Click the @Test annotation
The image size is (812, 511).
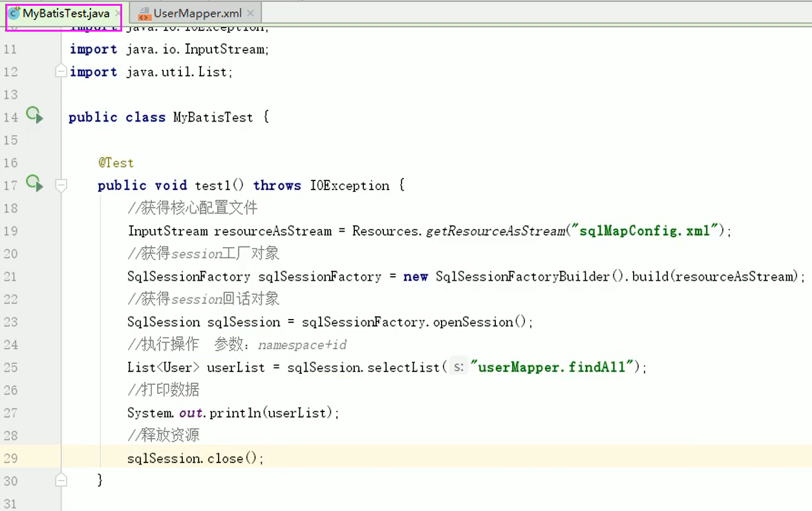click(x=116, y=162)
